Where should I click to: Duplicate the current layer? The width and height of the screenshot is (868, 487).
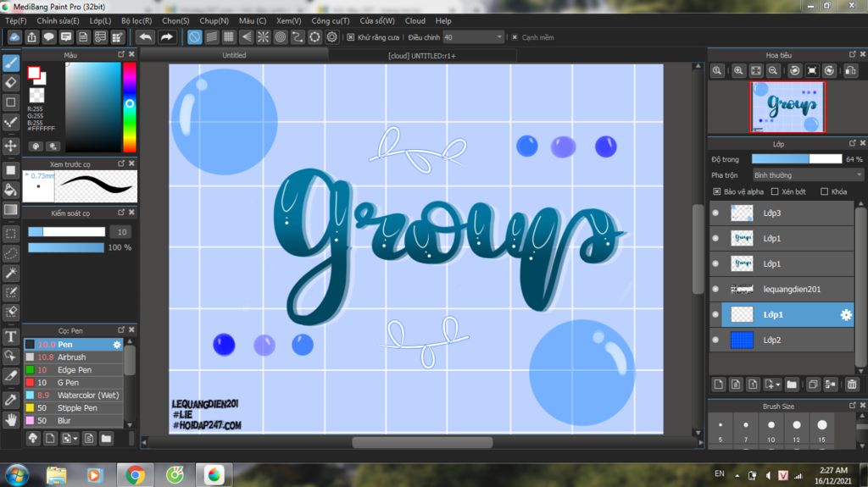(813, 384)
